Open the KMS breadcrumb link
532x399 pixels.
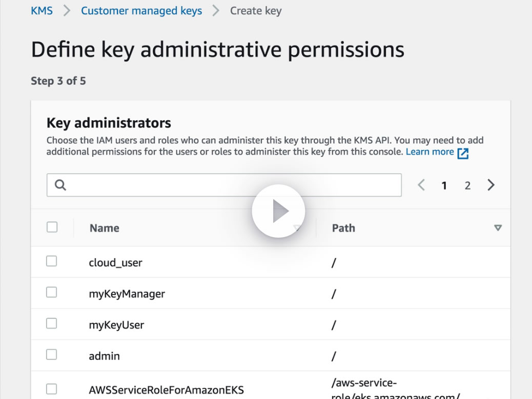pos(42,11)
